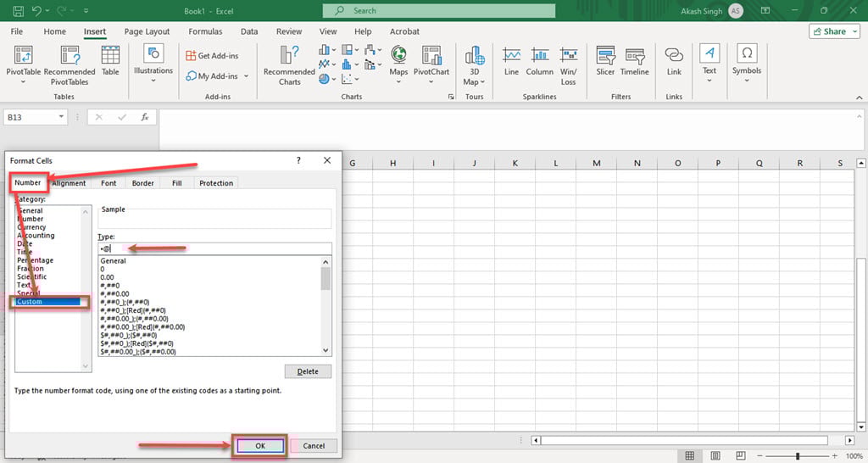Viewport: 868px width, 463px height.
Task: Switch to Page Layout view icon
Action: tap(715, 456)
